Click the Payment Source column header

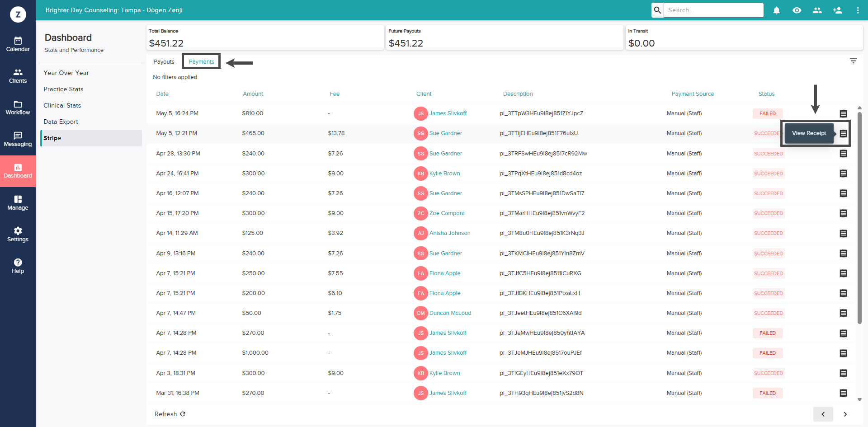(x=693, y=94)
